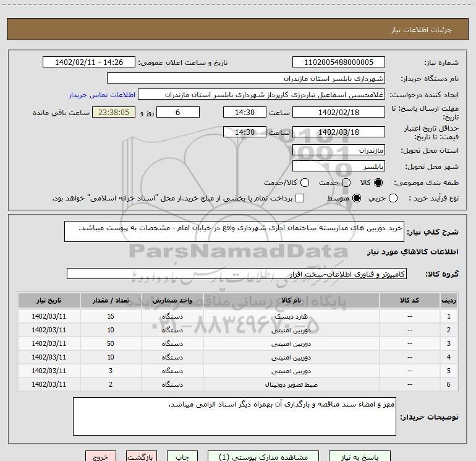
Task: Click the کد کالا column header
Action: point(409,301)
